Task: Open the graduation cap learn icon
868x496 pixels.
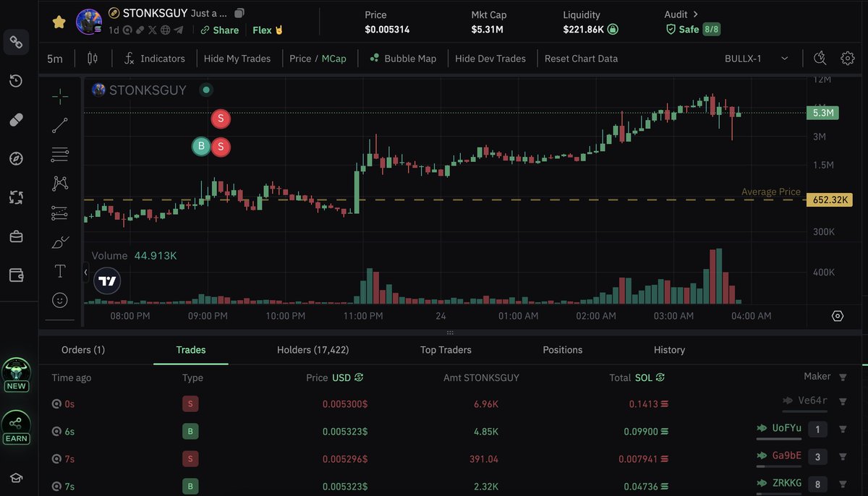Action: [x=16, y=478]
